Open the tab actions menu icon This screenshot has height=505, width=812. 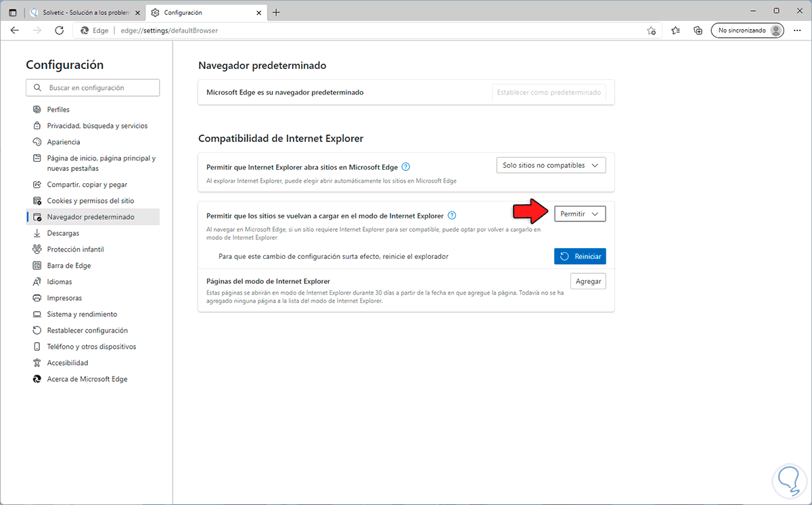click(13, 12)
